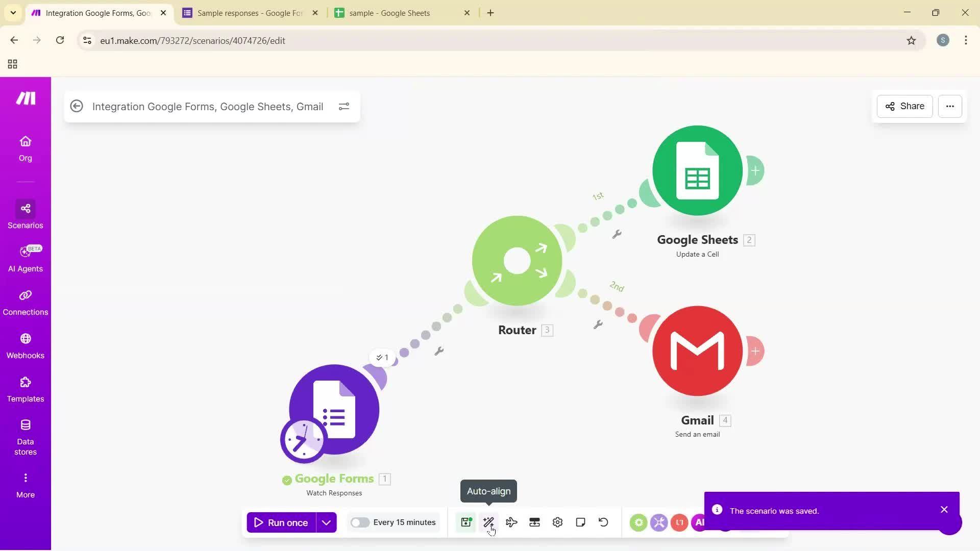Screen dimensions: 980x551
Task: Switch to the 'sample - Google Sheets' tab
Action: [390, 13]
